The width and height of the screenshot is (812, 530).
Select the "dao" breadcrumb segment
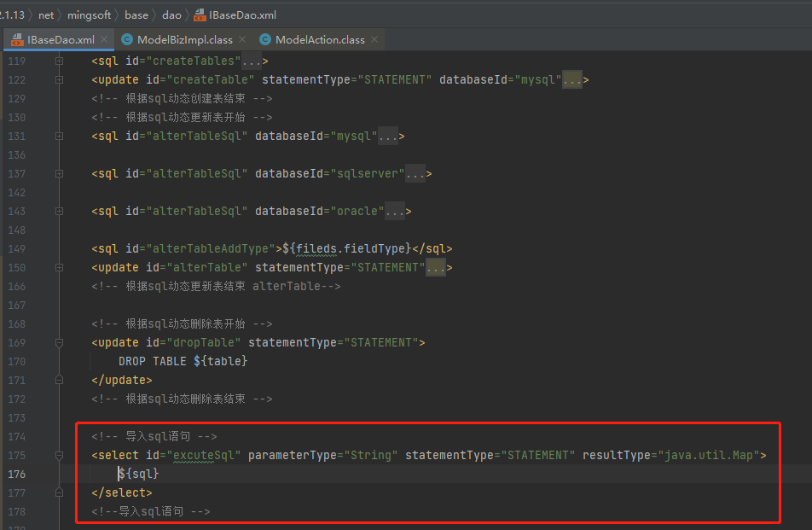(x=171, y=15)
